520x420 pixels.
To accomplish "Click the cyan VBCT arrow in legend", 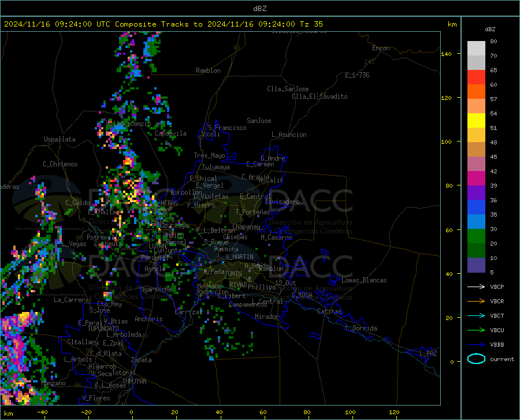I will [476, 315].
